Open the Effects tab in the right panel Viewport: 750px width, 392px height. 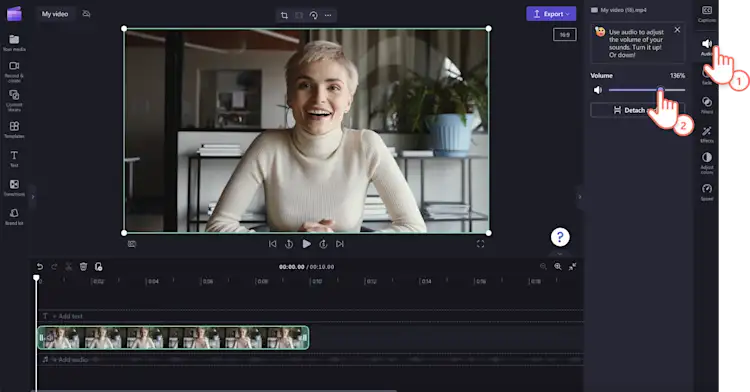coord(707,134)
